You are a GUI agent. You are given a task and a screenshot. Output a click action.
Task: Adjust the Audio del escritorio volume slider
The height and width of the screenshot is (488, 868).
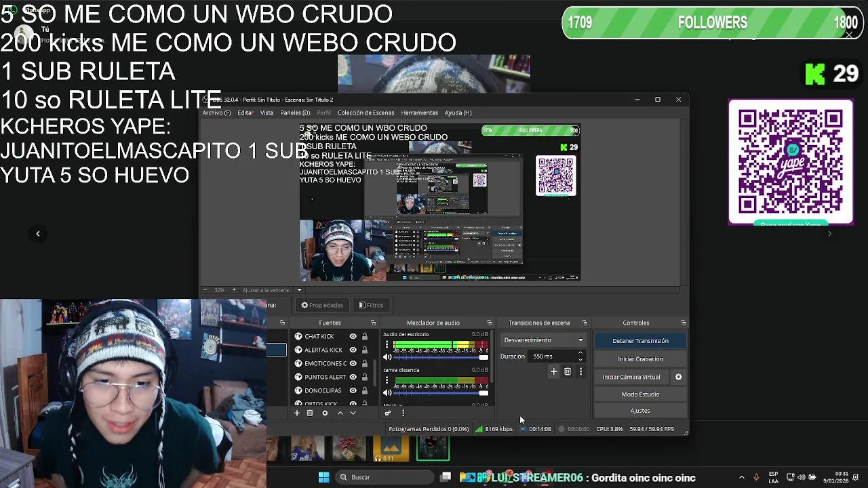[441, 357]
